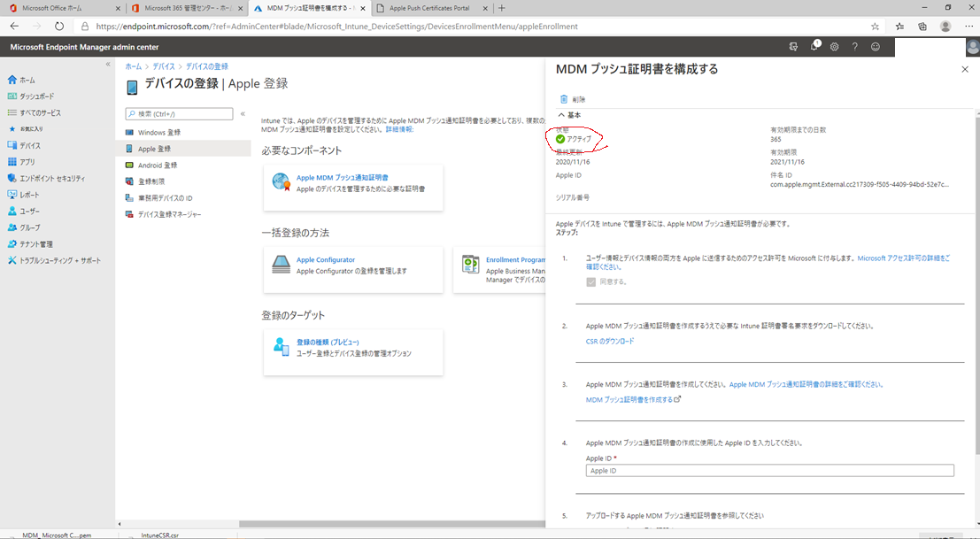Click the notifications bell icon
The image size is (980, 539).
pos(814,46)
